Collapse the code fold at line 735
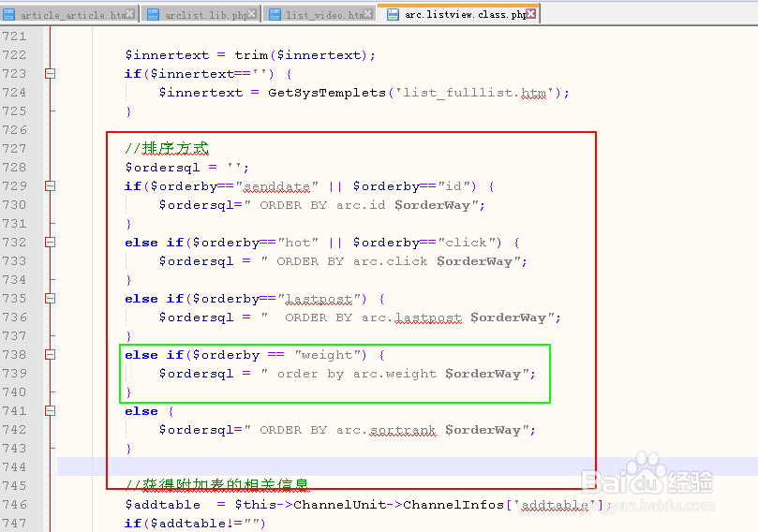The image size is (758, 532). point(51,298)
